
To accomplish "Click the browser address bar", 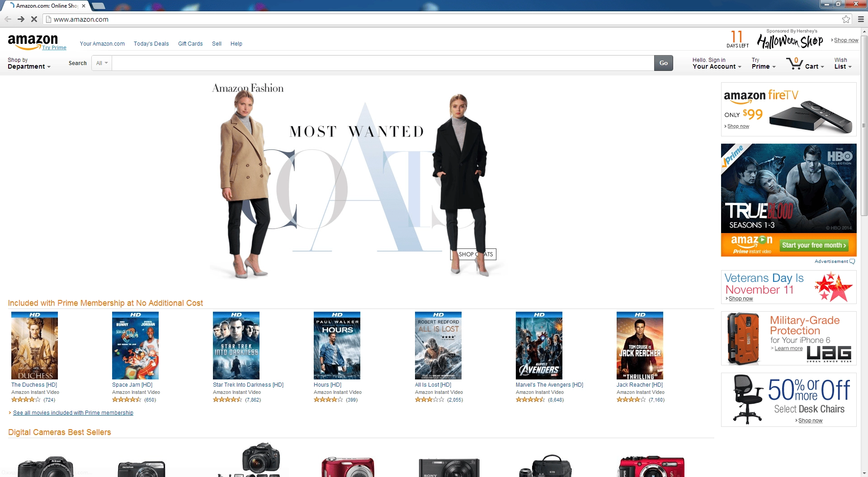I will [x=443, y=19].
